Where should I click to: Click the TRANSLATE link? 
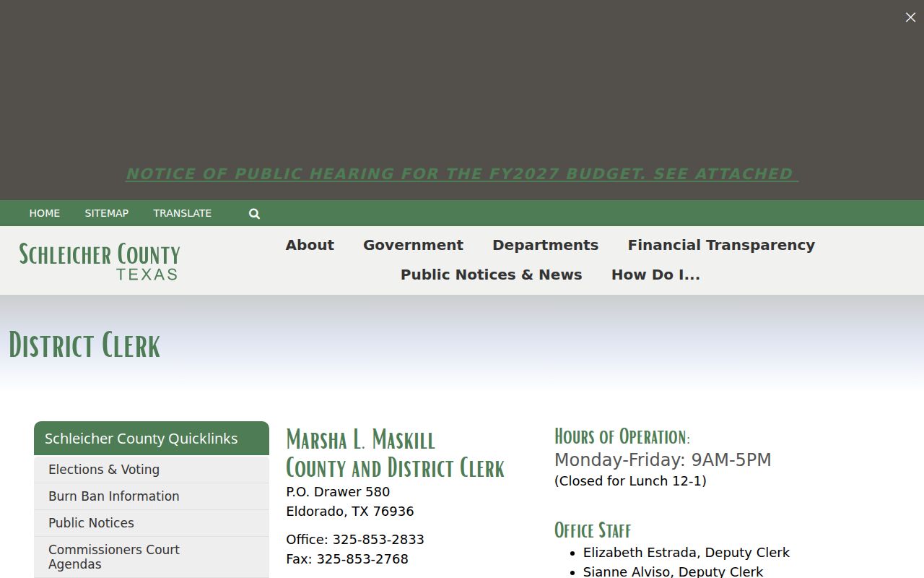(x=183, y=213)
